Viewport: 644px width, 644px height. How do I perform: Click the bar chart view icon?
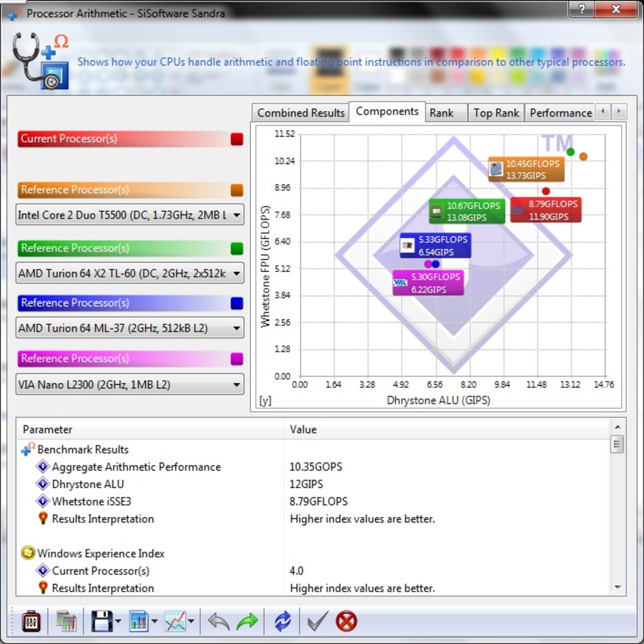tap(139, 621)
